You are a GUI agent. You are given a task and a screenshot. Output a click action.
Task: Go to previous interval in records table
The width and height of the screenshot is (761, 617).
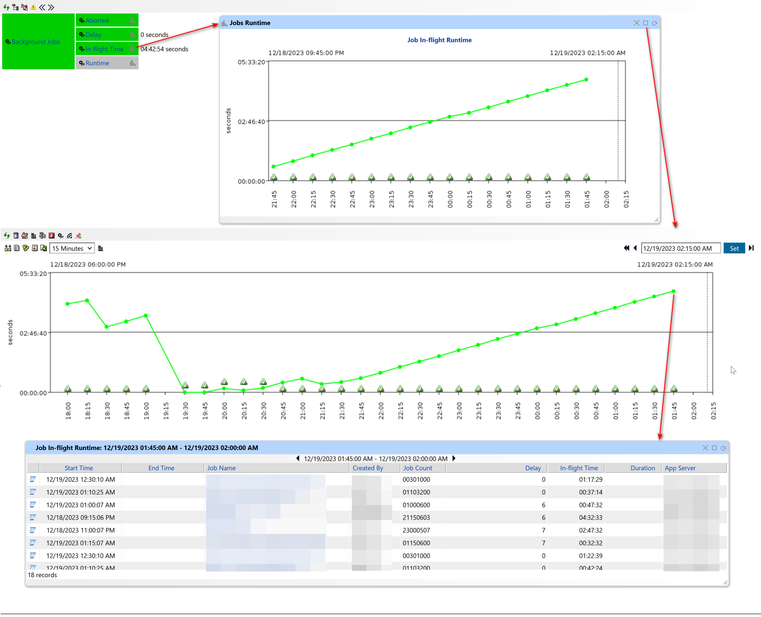(x=298, y=458)
